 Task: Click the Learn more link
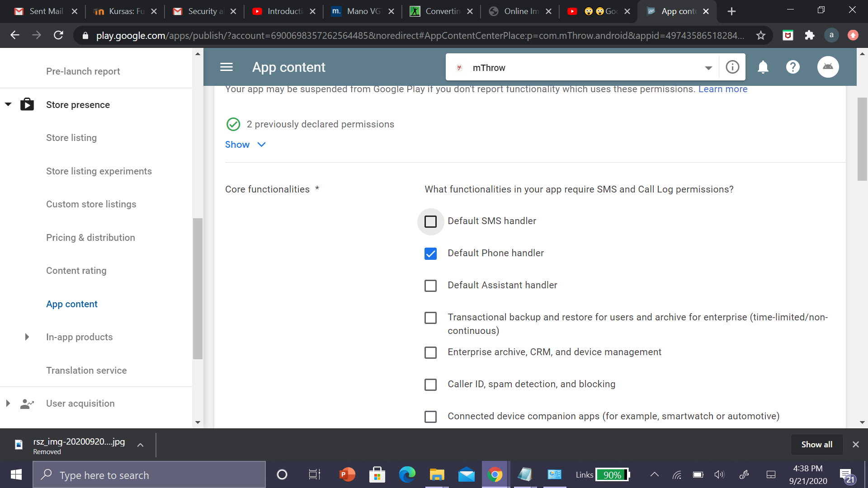(722, 89)
